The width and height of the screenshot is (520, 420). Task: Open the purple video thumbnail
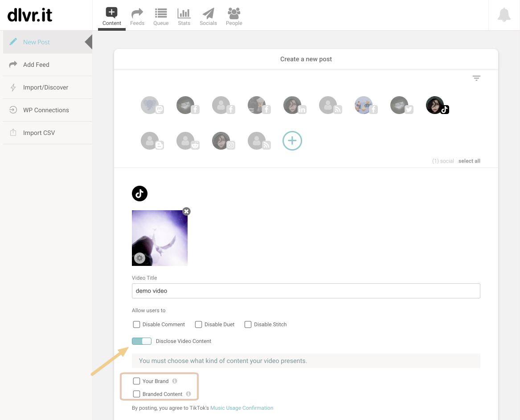coord(160,238)
